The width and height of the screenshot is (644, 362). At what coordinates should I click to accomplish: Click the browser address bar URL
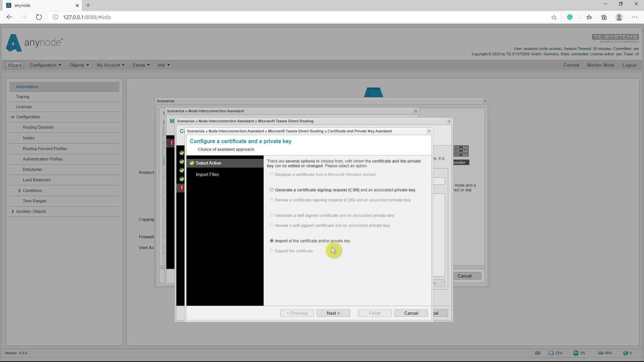click(x=87, y=17)
